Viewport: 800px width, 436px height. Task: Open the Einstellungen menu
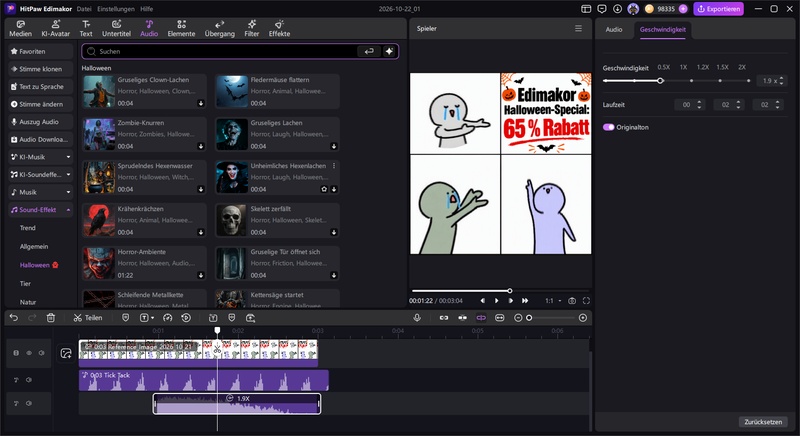pos(116,9)
